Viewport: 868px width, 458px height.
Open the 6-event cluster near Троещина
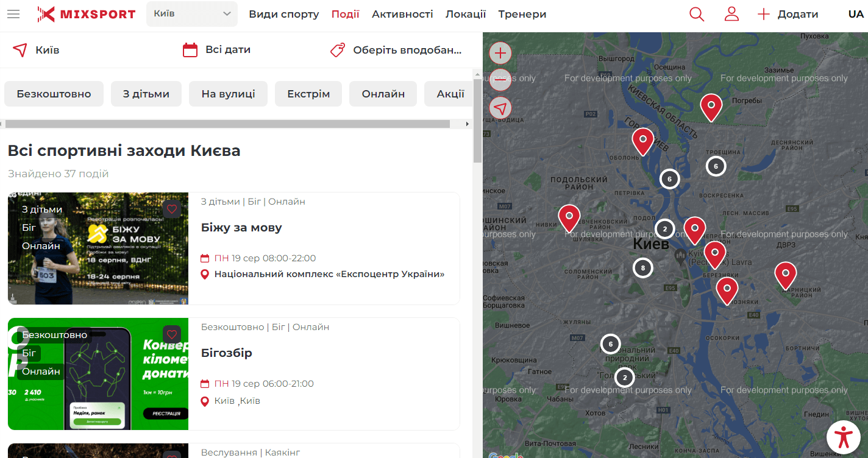pyautogui.click(x=716, y=166)
